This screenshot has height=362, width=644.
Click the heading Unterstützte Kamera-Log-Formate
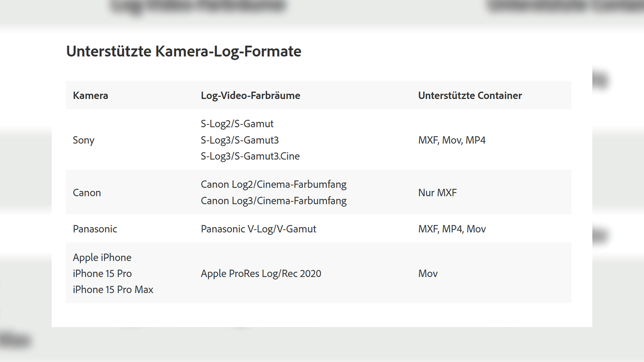183,51
